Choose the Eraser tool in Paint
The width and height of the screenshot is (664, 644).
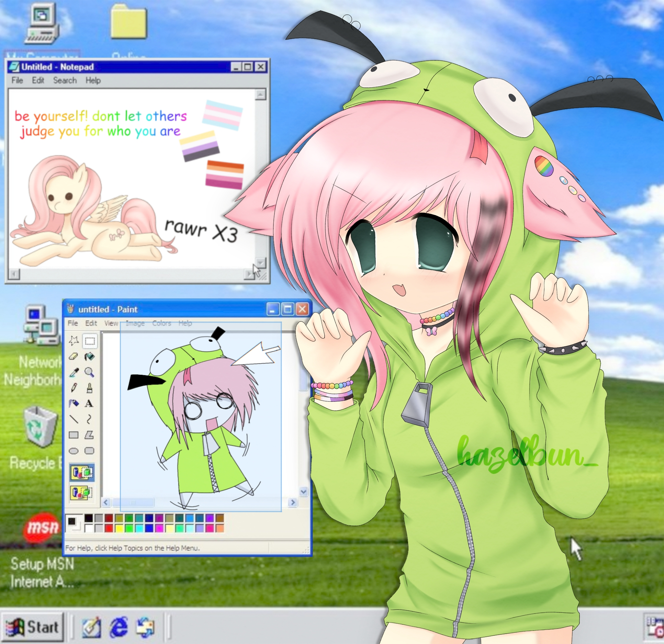click(x=74, y=357)
